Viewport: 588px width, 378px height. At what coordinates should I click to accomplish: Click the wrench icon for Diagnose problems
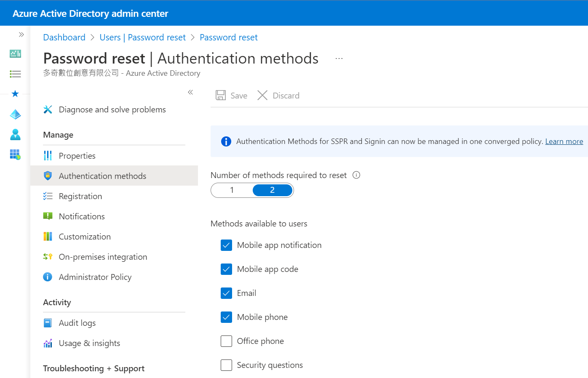[48, 109]
